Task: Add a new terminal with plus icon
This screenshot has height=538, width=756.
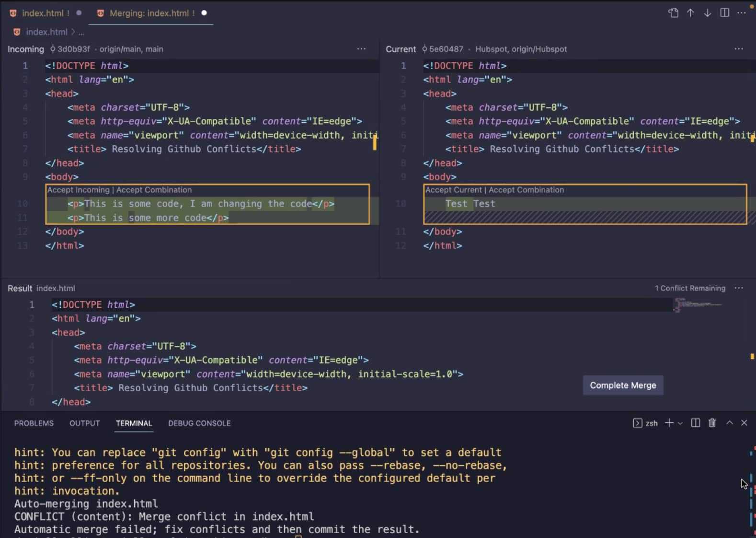Action: [x=669, y=423]
